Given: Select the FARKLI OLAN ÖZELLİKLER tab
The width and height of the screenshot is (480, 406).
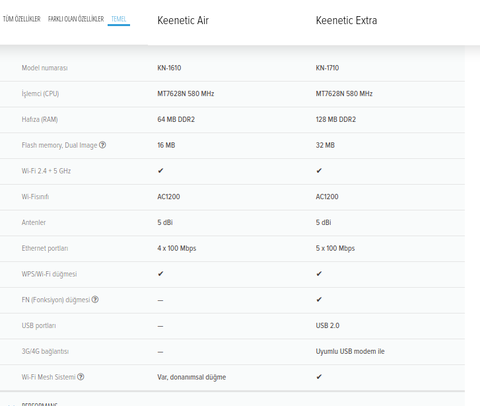Looking at the screenshot, I should click(76, 19).
